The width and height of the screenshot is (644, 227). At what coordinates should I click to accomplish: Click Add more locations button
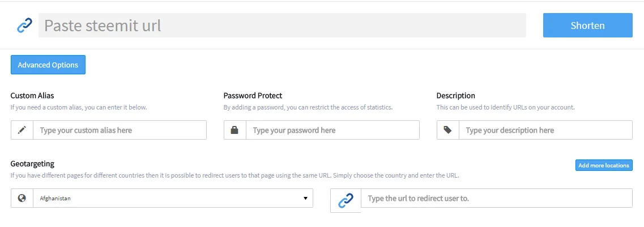point(604,165)
